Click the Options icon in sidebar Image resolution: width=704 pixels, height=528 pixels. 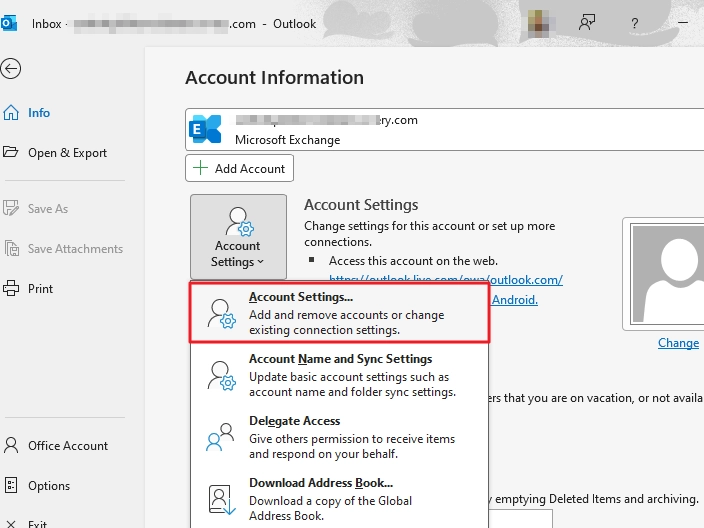coord(11,485)
